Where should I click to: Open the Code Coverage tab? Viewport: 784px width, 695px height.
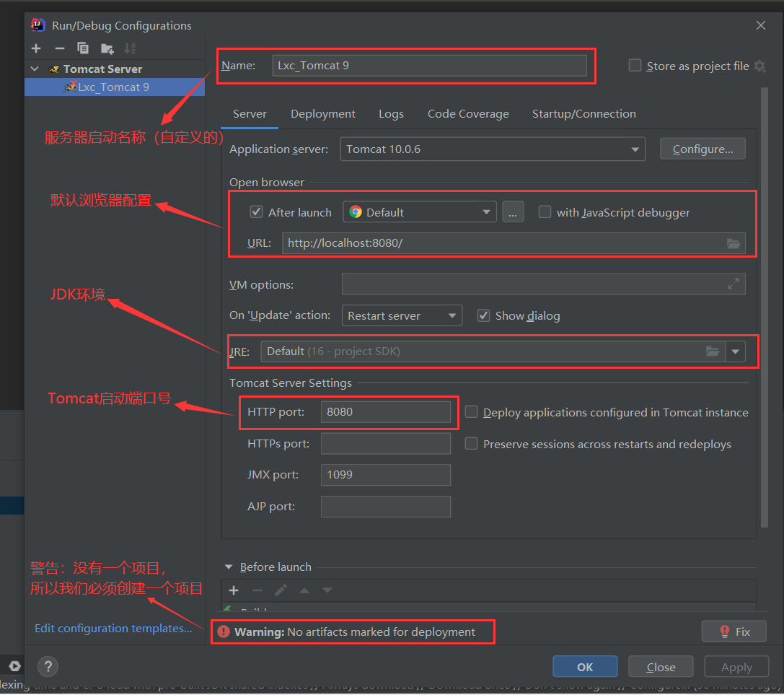click(467, 113)
